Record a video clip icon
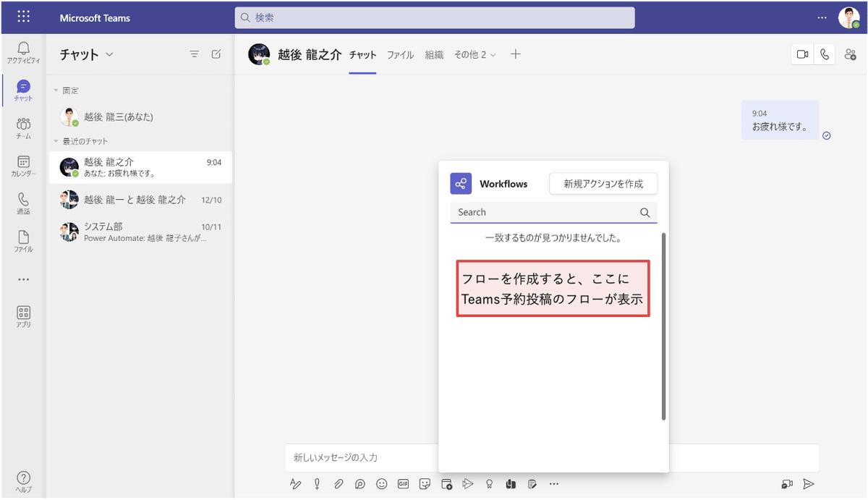Screen dimensions: 868x500 787,484
